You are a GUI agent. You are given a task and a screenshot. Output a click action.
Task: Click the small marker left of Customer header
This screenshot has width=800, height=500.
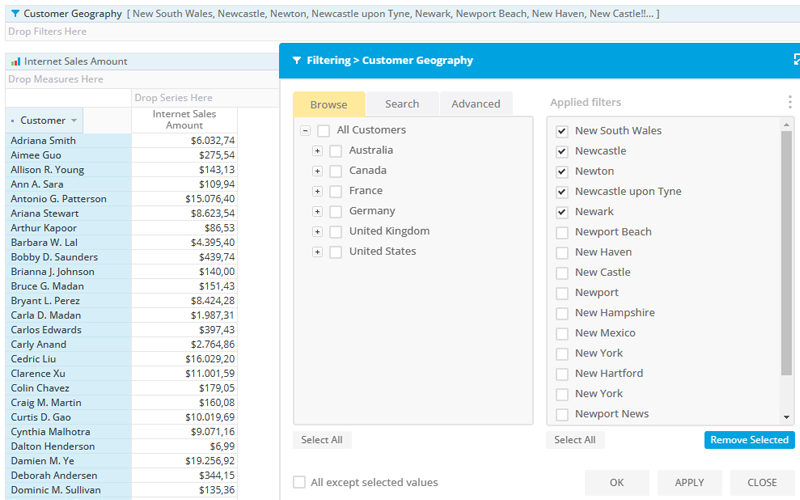pos(12,121)
